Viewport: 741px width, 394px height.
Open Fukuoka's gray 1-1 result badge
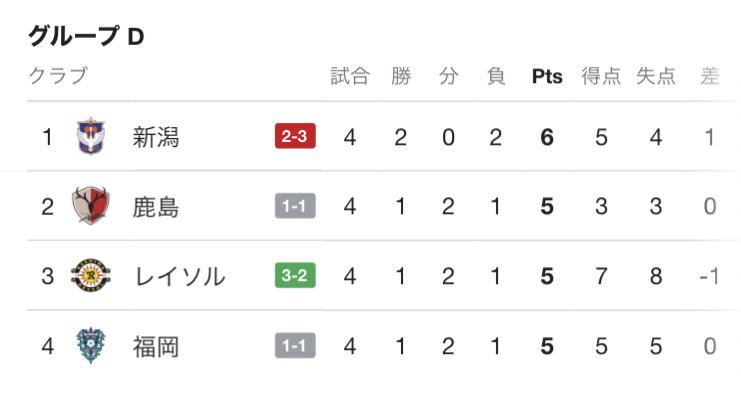point(295,345)
